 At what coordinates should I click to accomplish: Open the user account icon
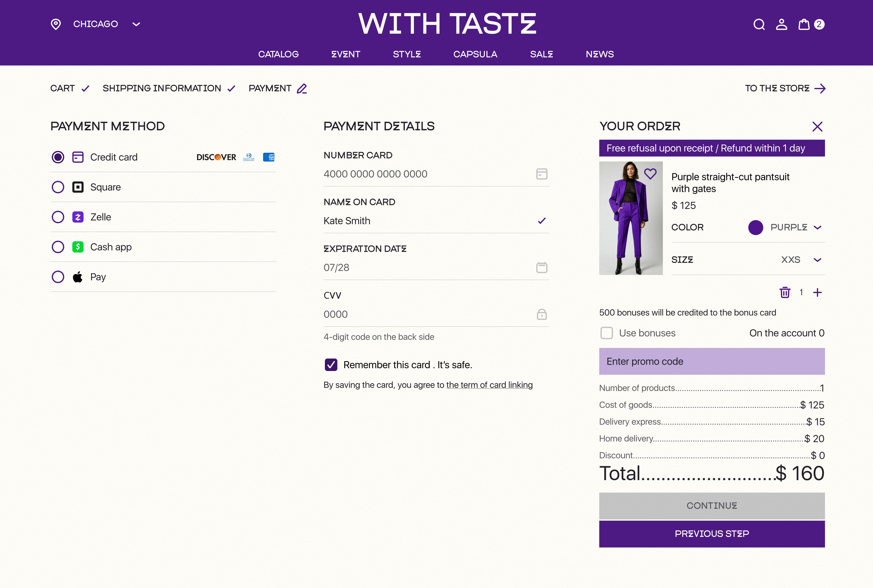(x=781, y=24)
